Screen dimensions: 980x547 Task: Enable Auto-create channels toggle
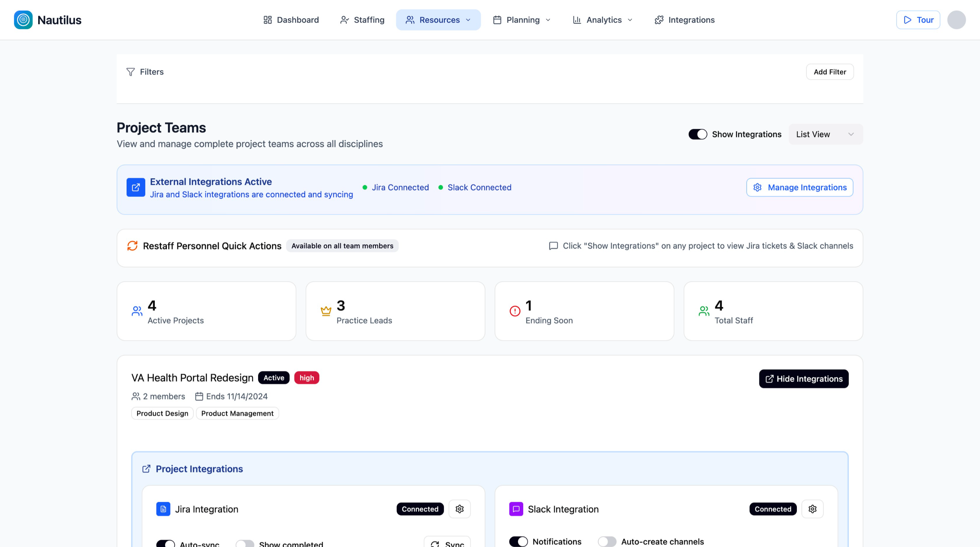coord(607,541)
